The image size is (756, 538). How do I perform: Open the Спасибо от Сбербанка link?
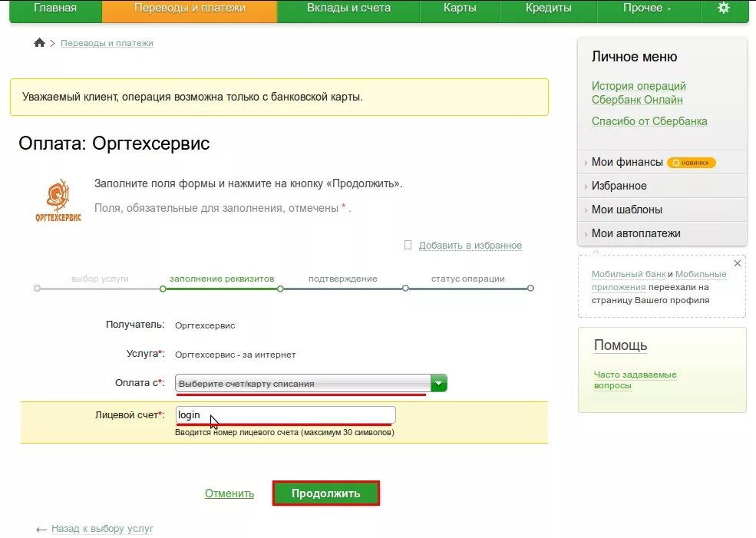pyautogui.click(x=649, y=121)
